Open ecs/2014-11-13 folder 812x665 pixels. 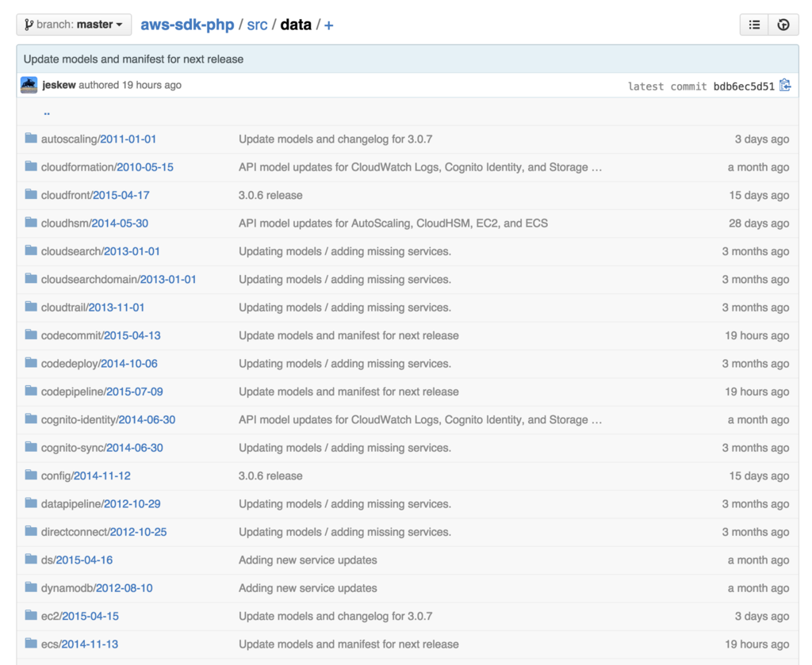pyautogui.click(x=79, y=644)
